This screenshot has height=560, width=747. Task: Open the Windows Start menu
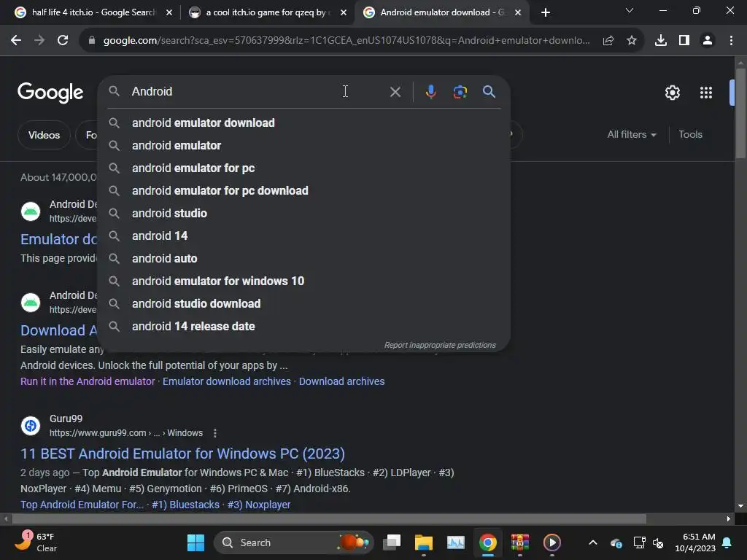coord(196,542)
